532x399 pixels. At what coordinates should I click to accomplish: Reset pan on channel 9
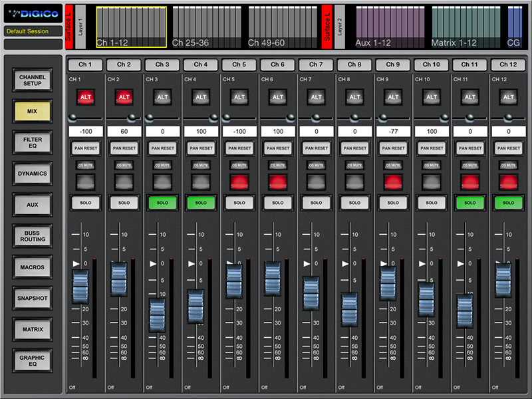[393, 148]
